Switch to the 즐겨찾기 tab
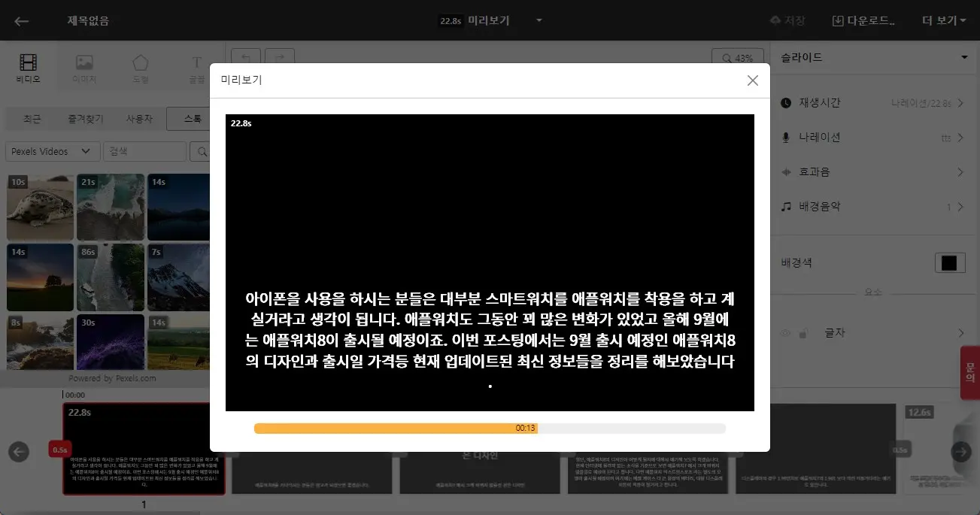The height and width of the screenshot is (515, 980). click(x=86, y=119)
